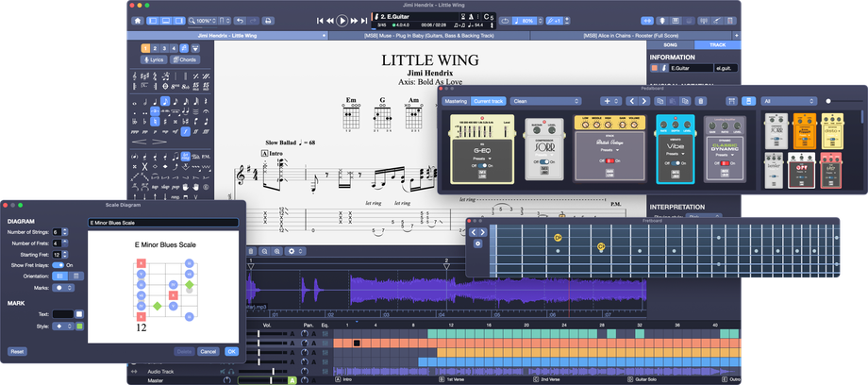Click the OK button in Scale Diagram
The height and width of the screenshot is (385, 868).
click(x=231, y=351)
